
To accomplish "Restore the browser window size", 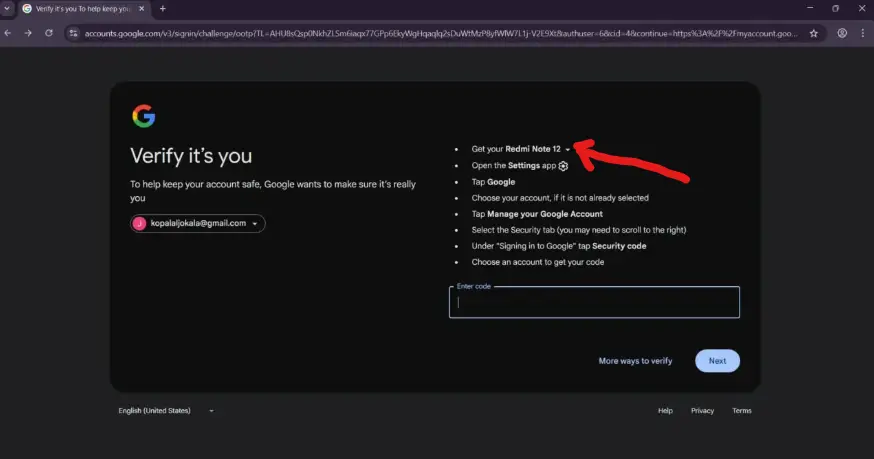I will click(836, 8).
